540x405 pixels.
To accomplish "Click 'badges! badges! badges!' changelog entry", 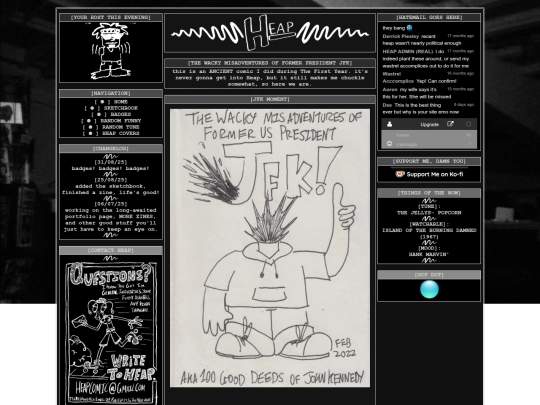I will pos(111,168).
